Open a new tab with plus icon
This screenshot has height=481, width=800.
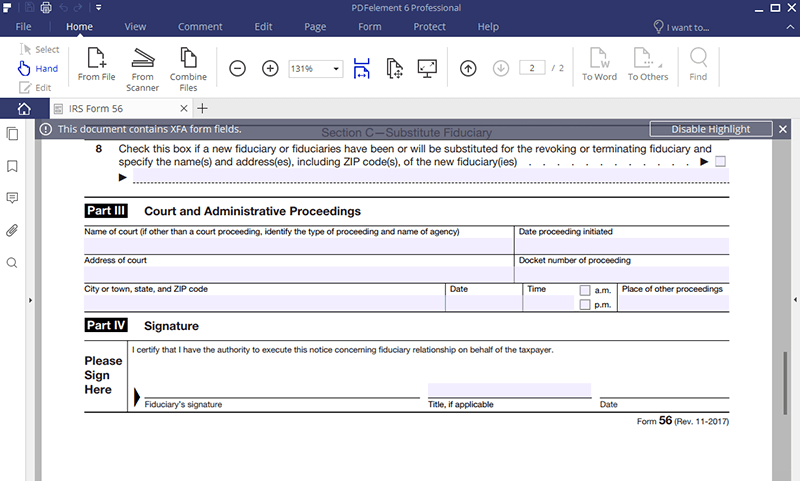click(x=203, y=108)
